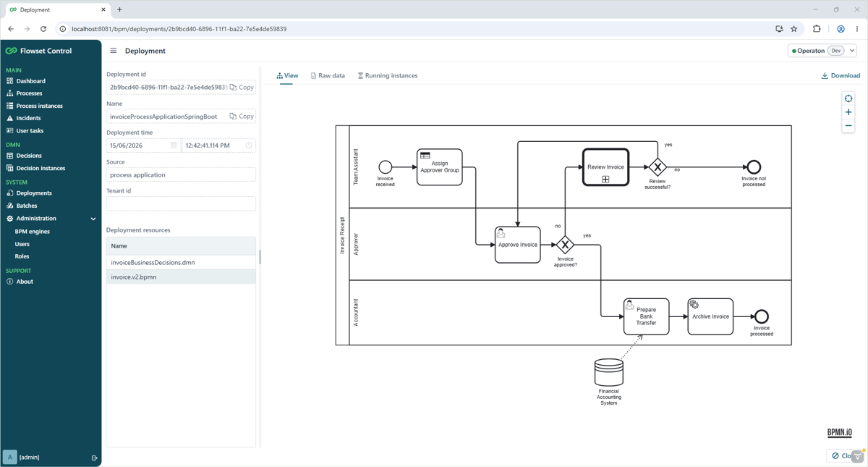Viewport: 868px width, 467px height.
Task: Switch to the View tab
Action: point(287,75)
